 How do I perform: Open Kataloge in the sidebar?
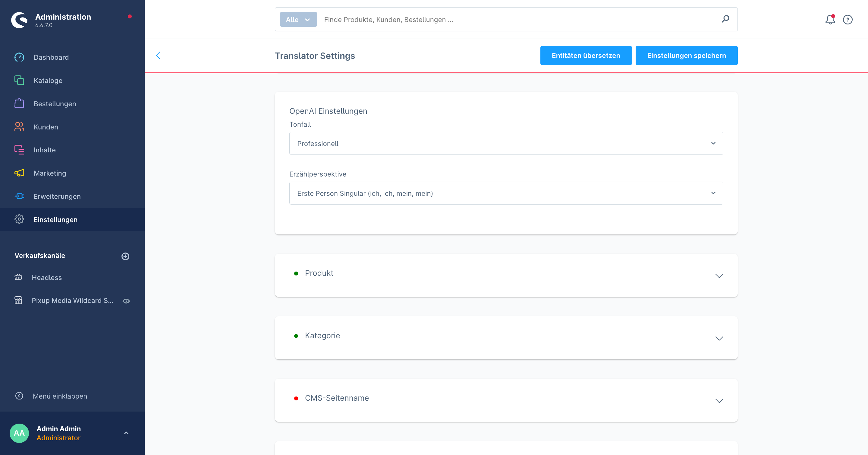(x=48, y=81)
